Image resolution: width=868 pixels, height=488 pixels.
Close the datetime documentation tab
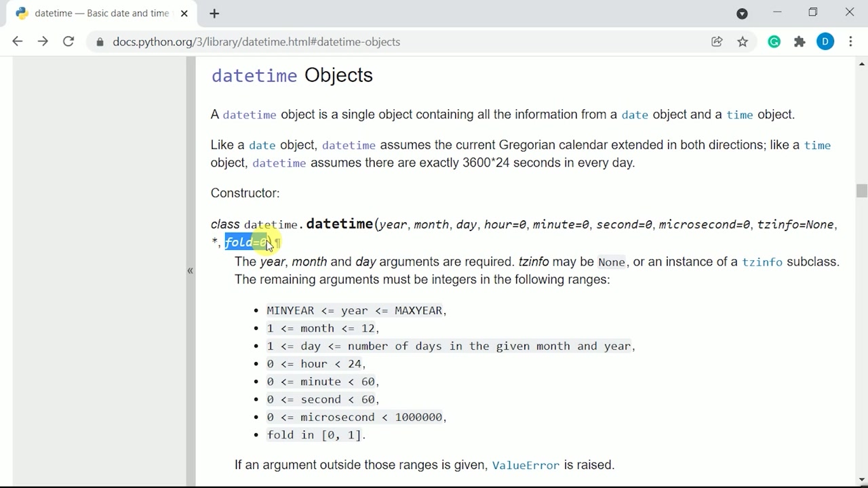[184, 14]
